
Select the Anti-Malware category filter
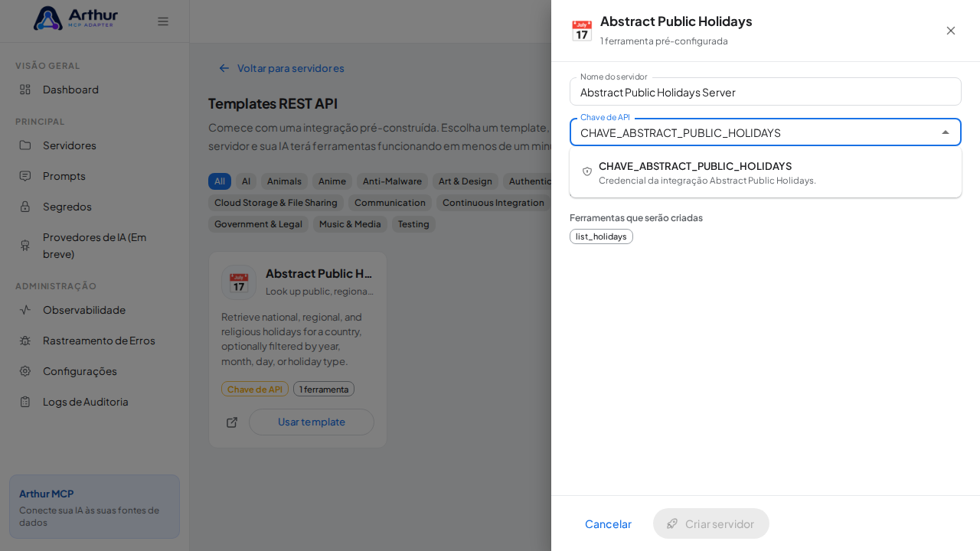(392, 181)
